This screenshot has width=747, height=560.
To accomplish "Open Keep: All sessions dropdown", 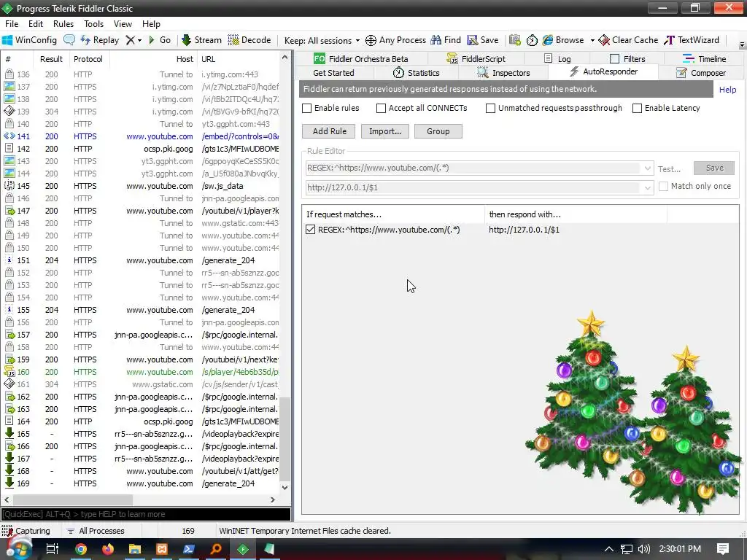I will (322, 41).
